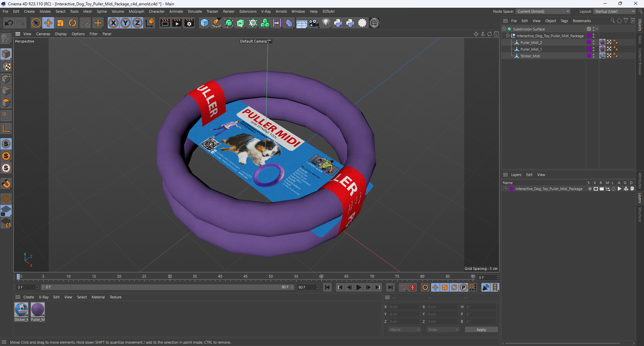
Task: Add a Cube primitive object
Action: coord(204,23)
